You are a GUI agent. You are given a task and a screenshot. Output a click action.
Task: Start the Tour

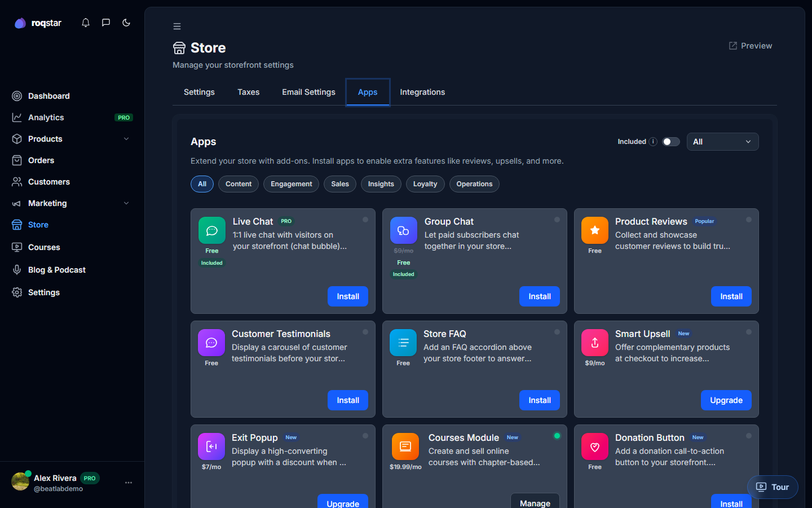coord(773,487)
